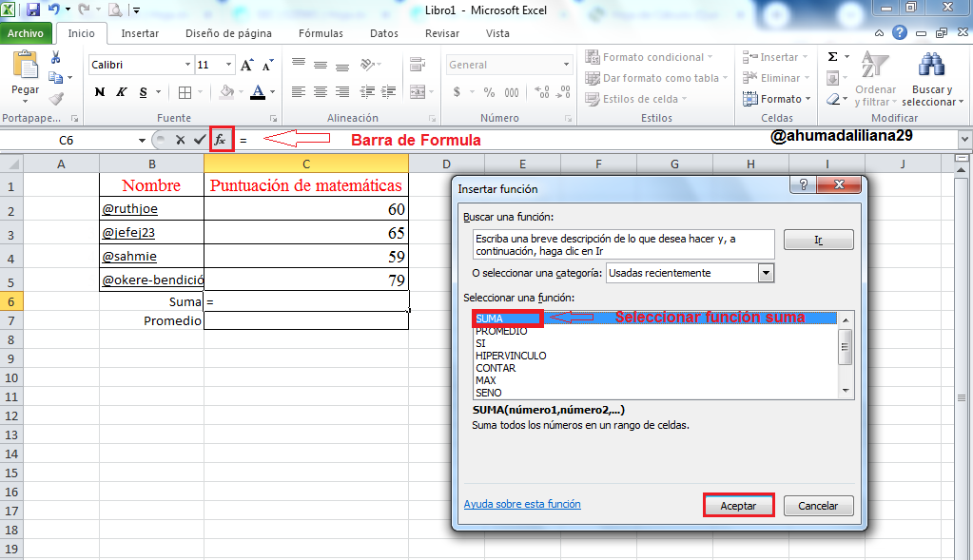Increase font size with large A icon
This screenshot has width=973, height=560.
point(247,65)
